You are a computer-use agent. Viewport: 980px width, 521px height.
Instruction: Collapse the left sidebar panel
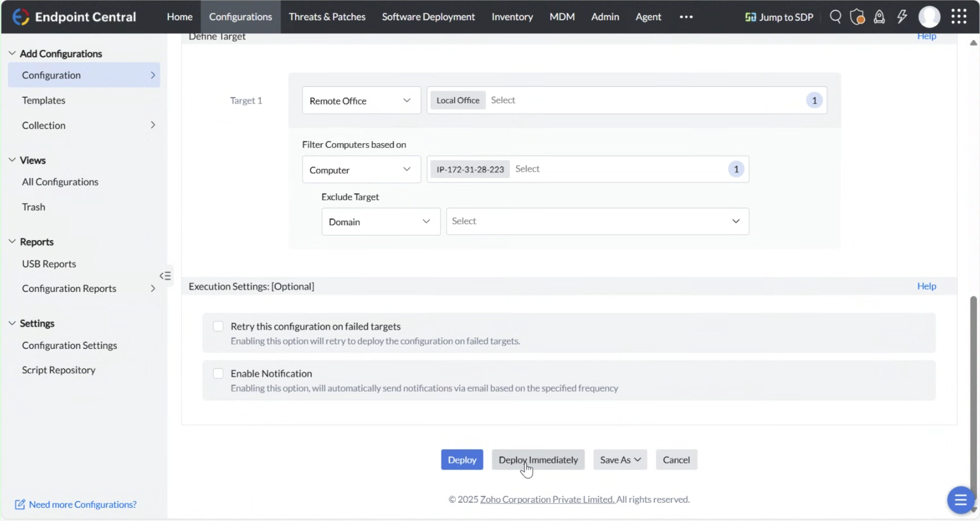pos(165,276)
